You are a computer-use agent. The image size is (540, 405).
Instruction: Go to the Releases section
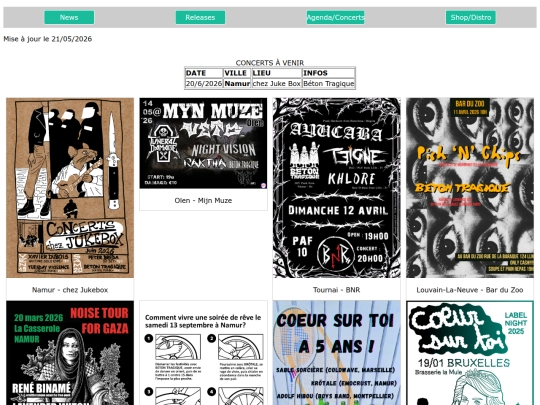coord(200,17)
